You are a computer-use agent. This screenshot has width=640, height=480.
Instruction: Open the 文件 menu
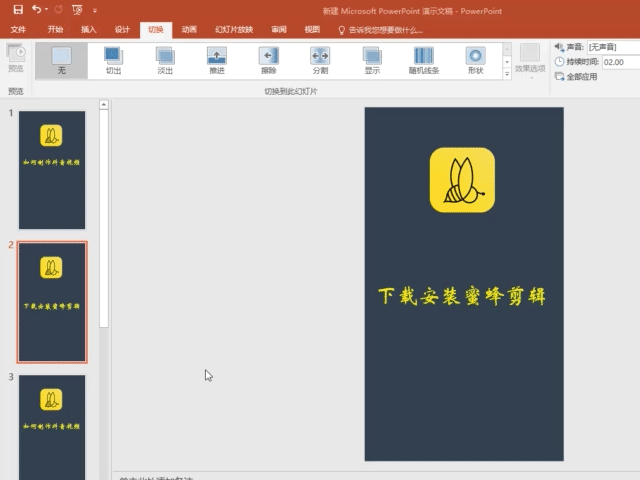pyautogui.click(x=18, y=29)
